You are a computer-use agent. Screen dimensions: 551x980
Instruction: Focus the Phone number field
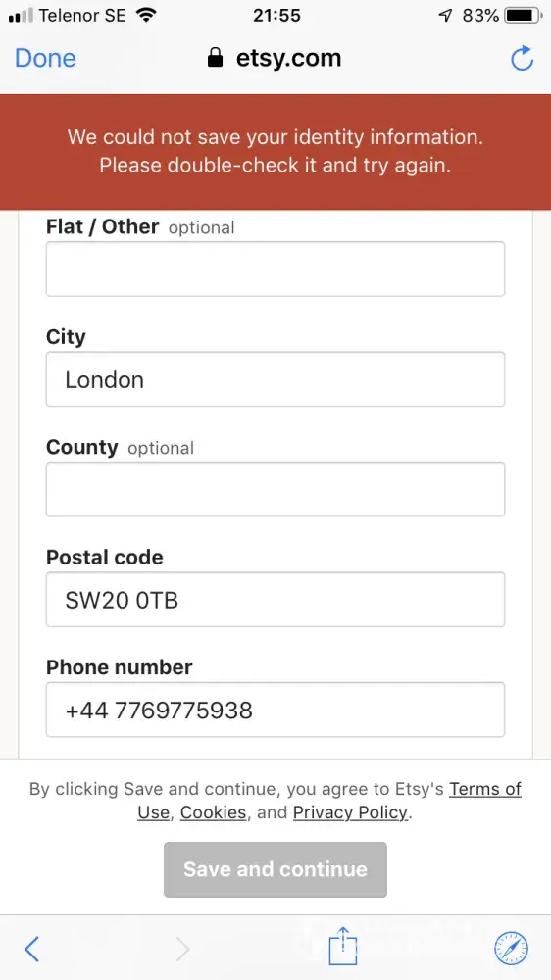(x=275, y=710)
